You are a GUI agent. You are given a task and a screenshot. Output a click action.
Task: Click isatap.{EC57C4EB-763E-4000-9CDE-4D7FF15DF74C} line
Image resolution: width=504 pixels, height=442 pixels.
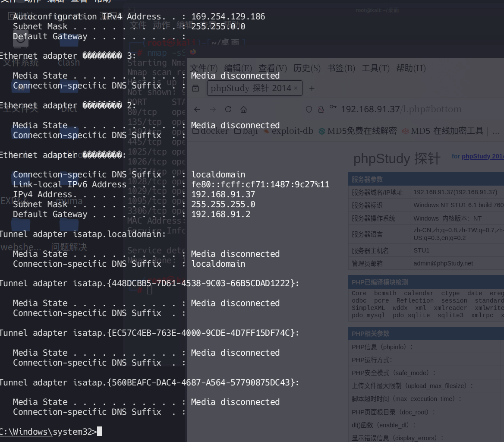(x=149, y=333)
